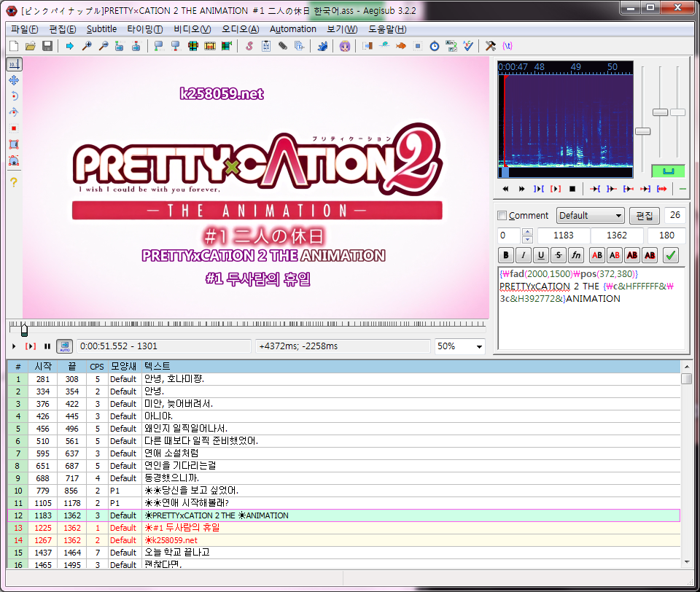The width and height of the screenshot is (700, 592).
Task: Open the 50% video zoom dropdown
Action: pyautogui.click(x=460, y=346)
